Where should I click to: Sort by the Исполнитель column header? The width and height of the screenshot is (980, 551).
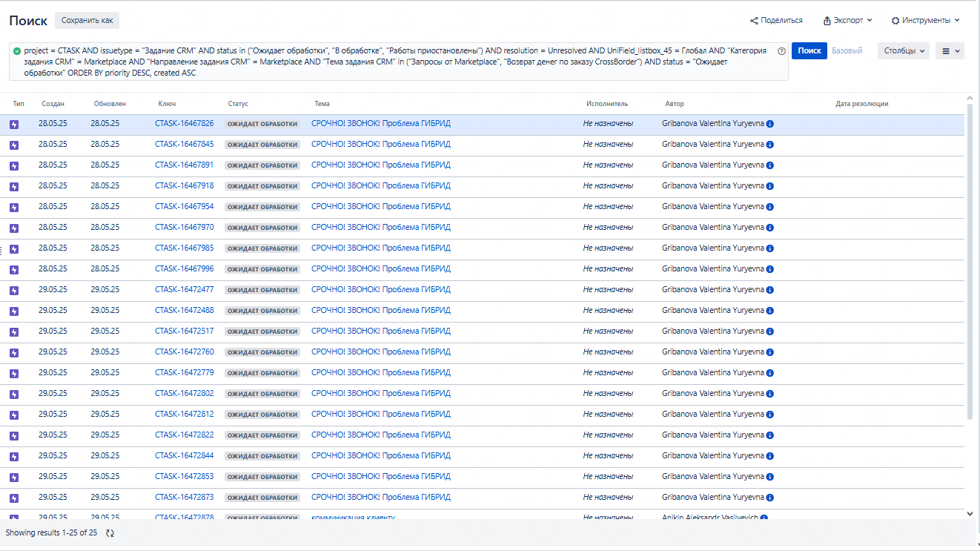tap(606, 104)
